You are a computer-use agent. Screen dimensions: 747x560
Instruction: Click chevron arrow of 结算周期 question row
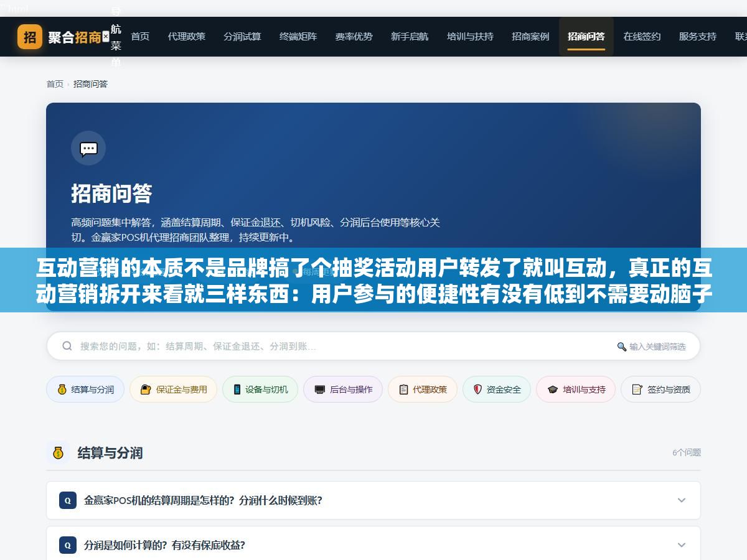(682, 500)
